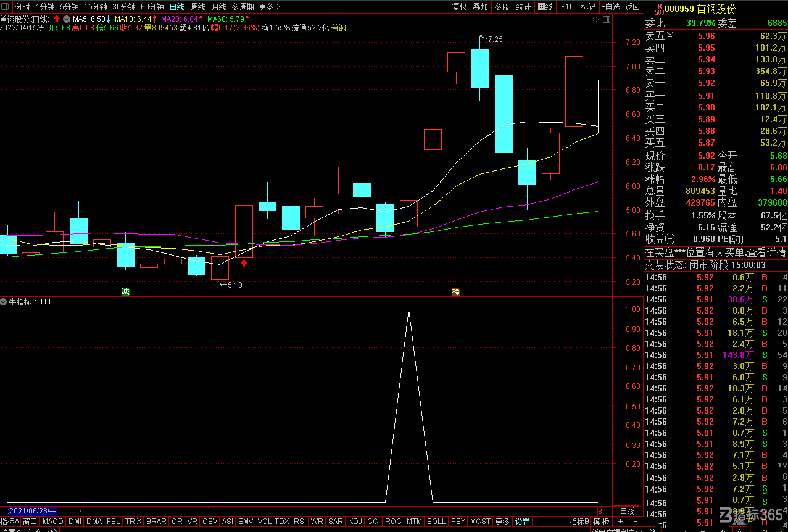Viewport: 788px width, 532px height.
Task: Switch indicator to ASI
Action: [x=228, y=522]
